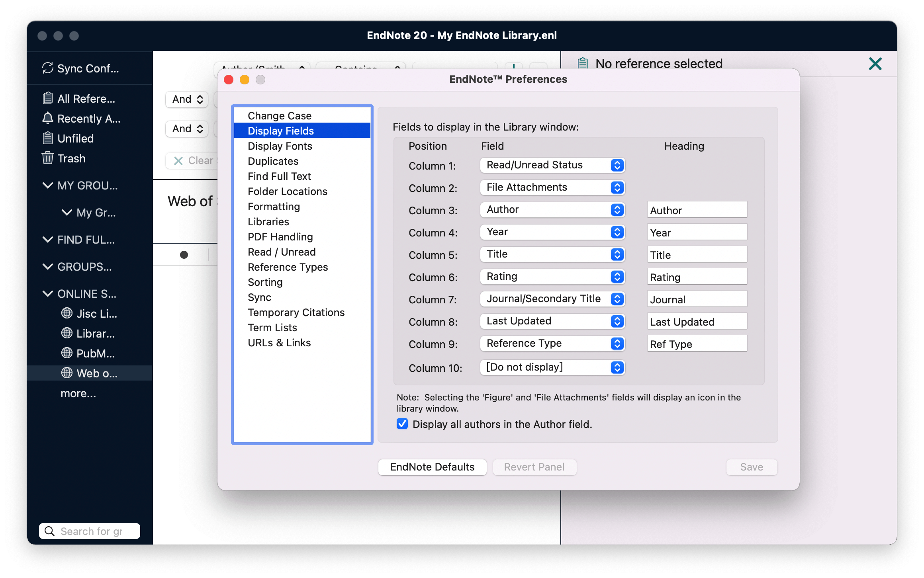The width and height of the screenshot is (924, 578).
Task: Click the Search for group input field
Action: [x=90, y=531]
